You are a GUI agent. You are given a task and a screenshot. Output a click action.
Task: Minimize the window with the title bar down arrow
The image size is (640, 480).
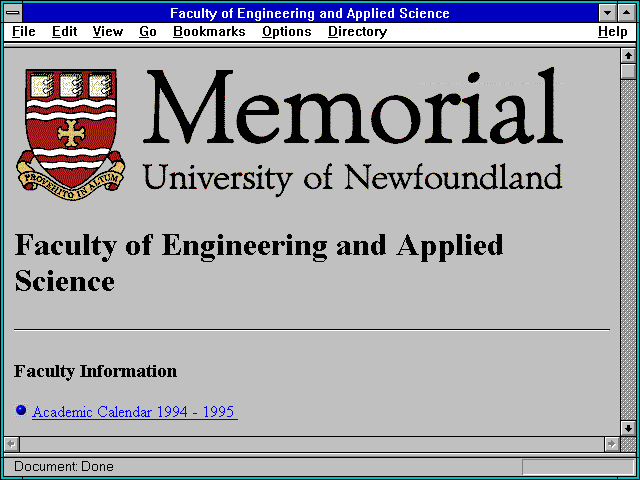tap(607, 13)
